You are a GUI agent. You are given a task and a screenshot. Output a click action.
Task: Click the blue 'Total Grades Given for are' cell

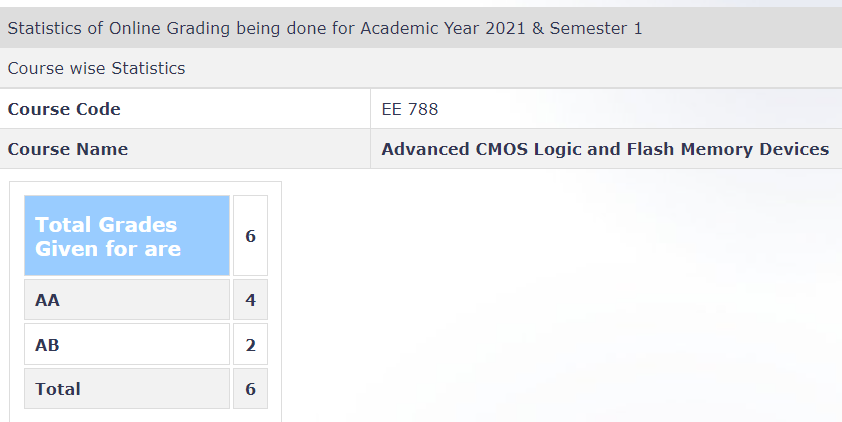[x=127, y=236]
